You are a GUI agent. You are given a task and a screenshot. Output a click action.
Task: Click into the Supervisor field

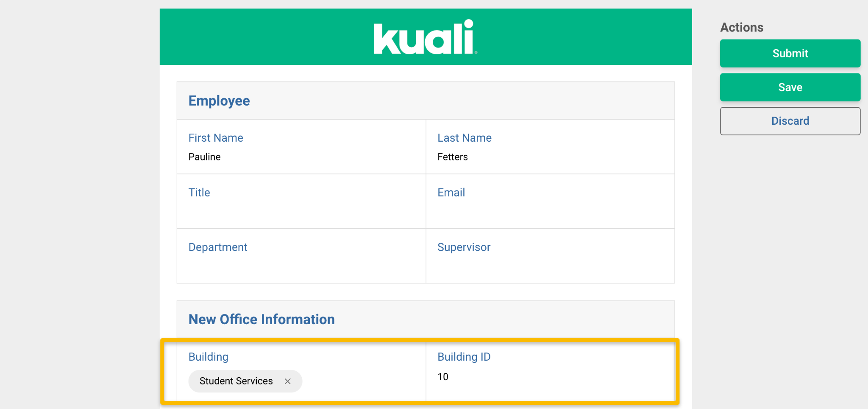point(550,265)
